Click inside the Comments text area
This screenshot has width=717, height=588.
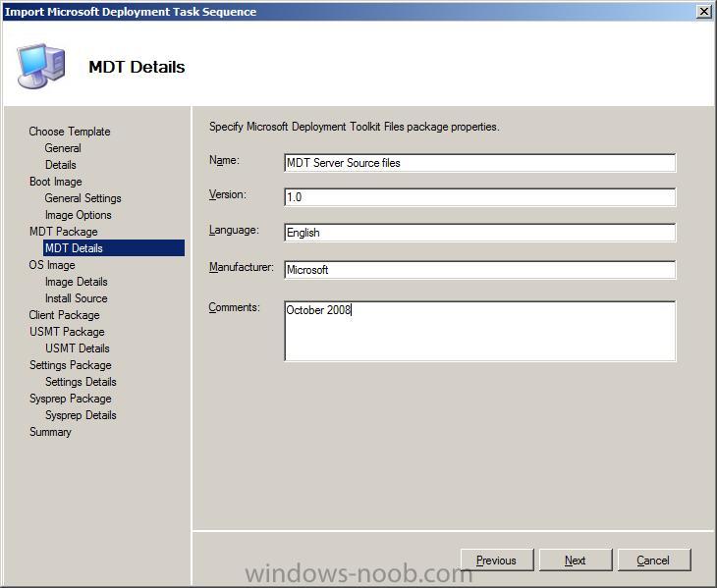479,331
